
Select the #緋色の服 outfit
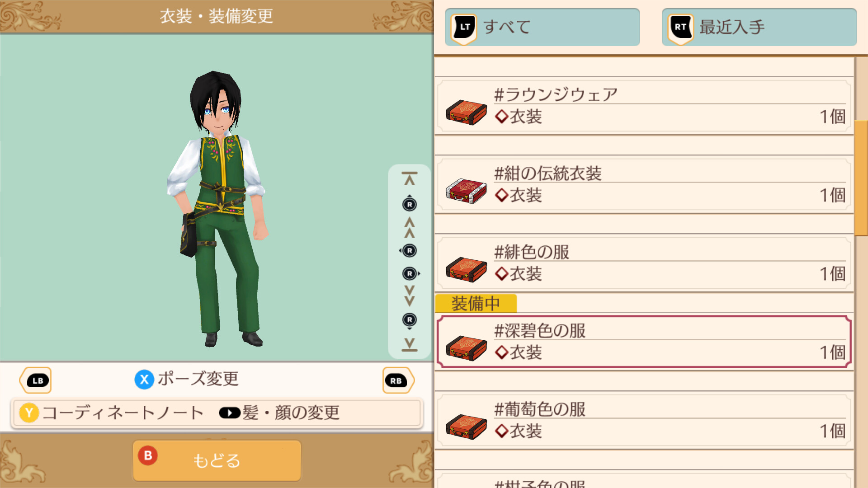coord(644,263)
